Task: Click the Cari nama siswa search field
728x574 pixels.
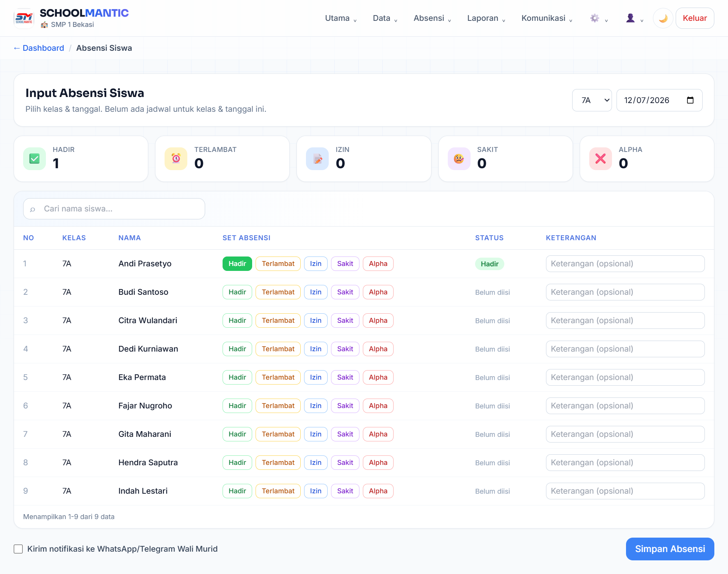Action: click(114, 209)
